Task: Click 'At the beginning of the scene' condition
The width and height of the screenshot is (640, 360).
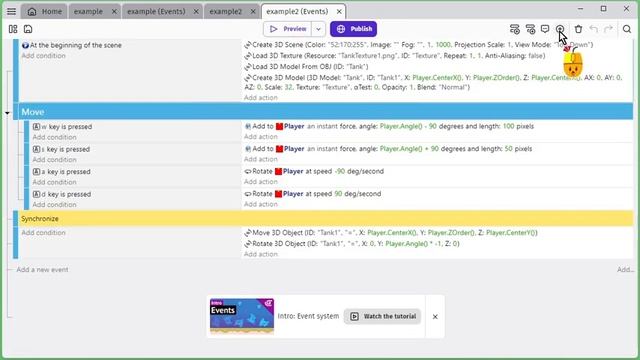Action: pos(76,45)
